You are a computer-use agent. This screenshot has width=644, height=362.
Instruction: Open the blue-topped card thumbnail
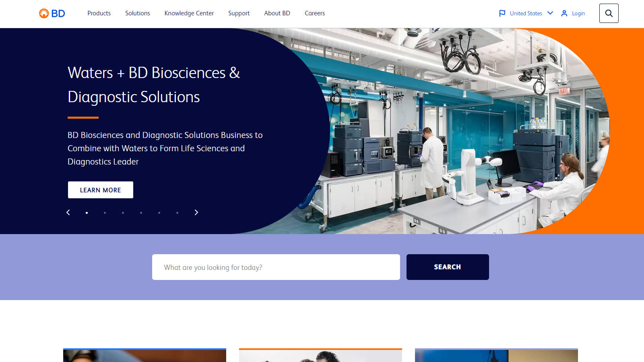click(144, 355)
